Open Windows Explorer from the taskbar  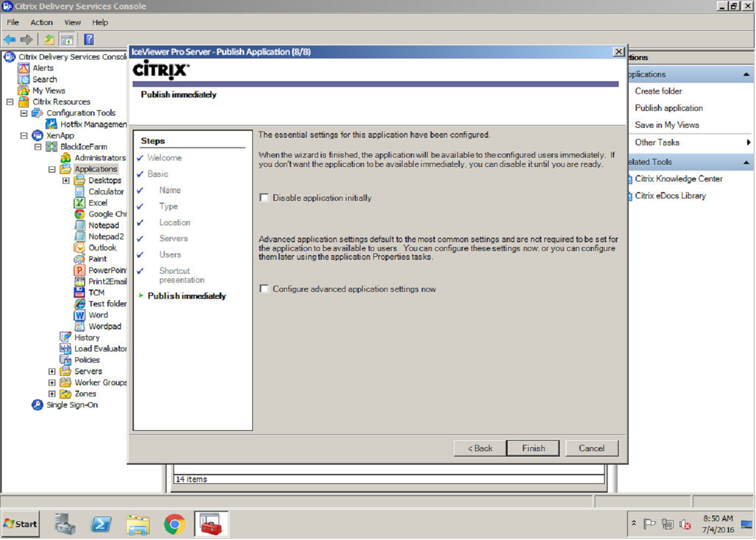pyautogui.click(x=138, y=524)
